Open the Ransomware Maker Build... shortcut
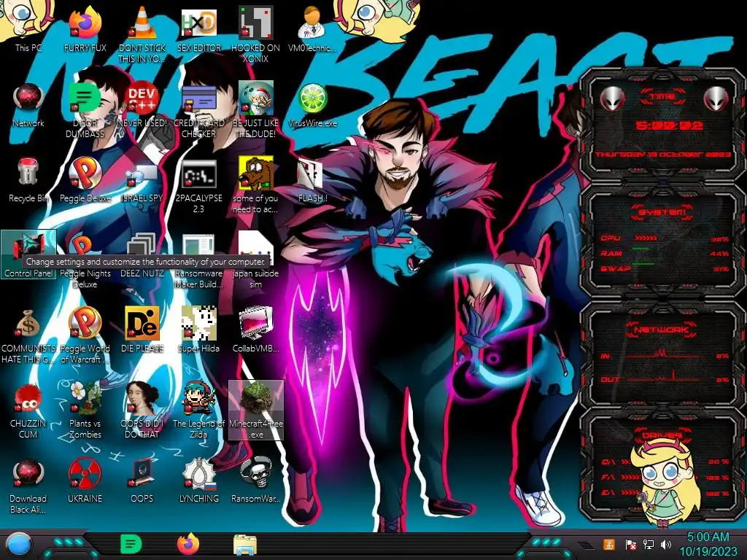The height and width of the screenshot is (560, 747). point(198,260)
